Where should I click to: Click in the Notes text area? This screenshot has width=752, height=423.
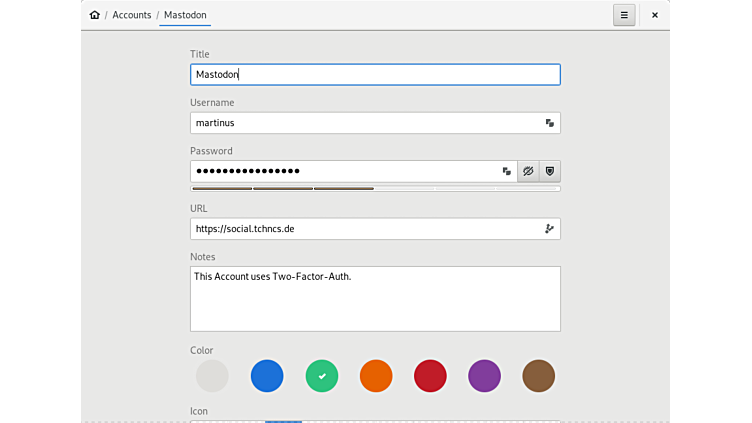(x=375, y=300)
